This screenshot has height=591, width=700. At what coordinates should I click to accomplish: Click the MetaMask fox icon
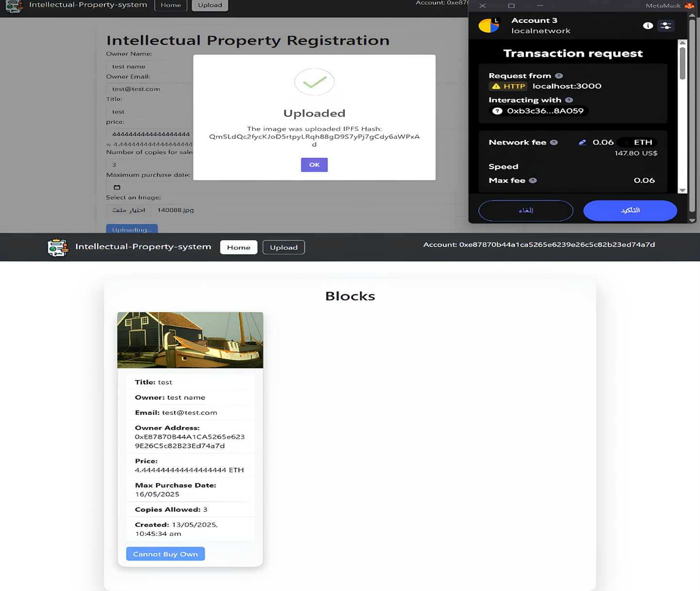[688, 6]
